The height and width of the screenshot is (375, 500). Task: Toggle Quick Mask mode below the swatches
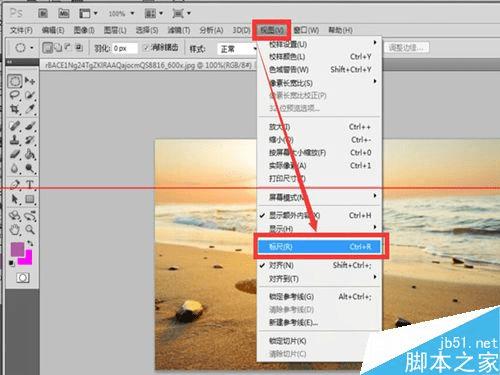point(23,278)
